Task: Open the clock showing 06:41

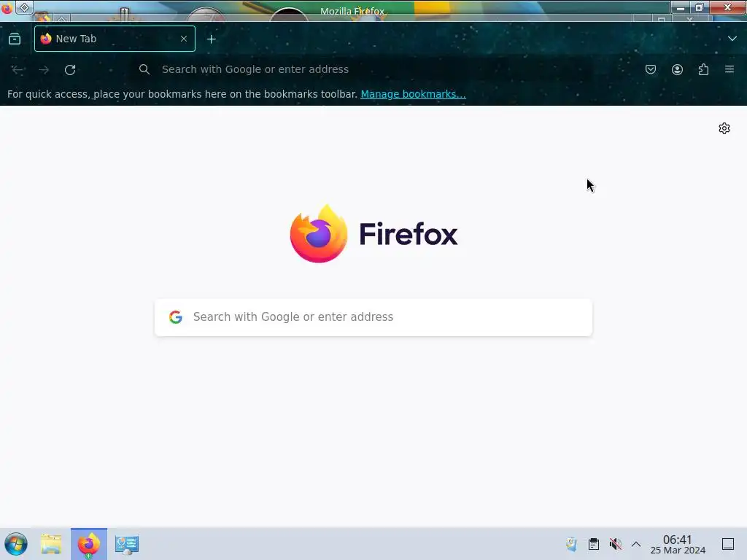Action: pyautogui.click(x=678, y=544)
